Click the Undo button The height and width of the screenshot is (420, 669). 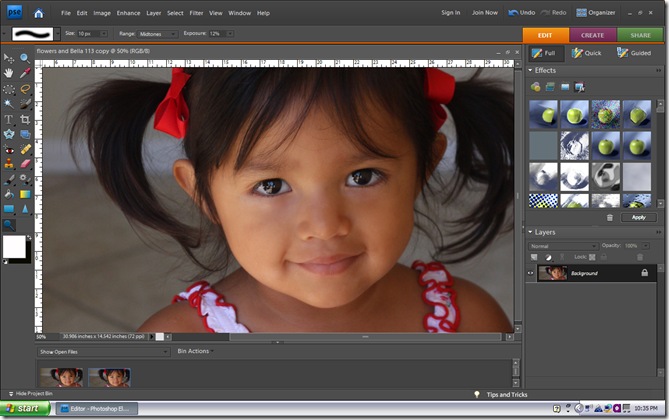522,13
